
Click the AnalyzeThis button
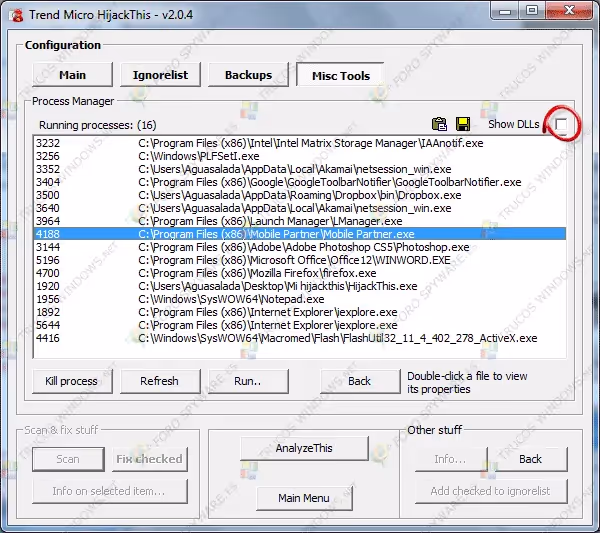click(x=304, y=448)
